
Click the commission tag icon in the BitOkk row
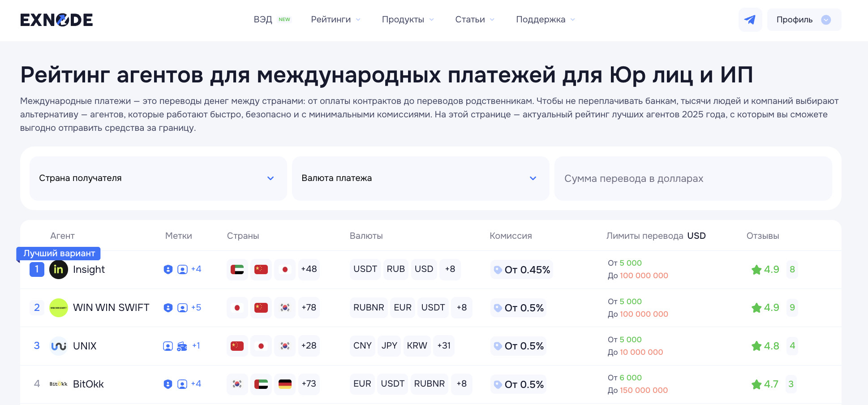pos(498,384)
